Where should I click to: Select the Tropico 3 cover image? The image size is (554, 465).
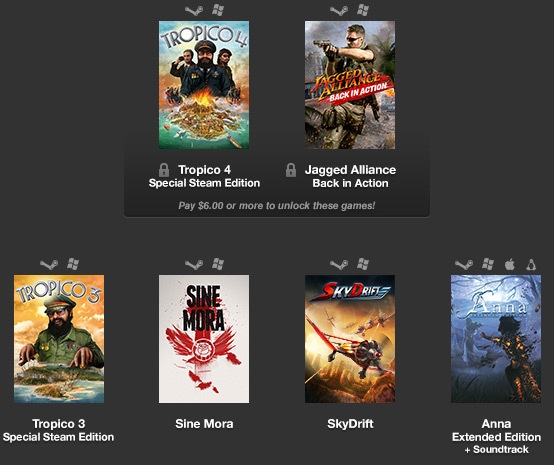pos(59,339)
